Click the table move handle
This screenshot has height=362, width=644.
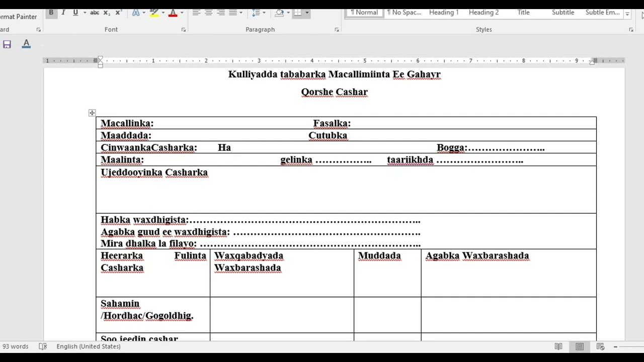[92, 113]
